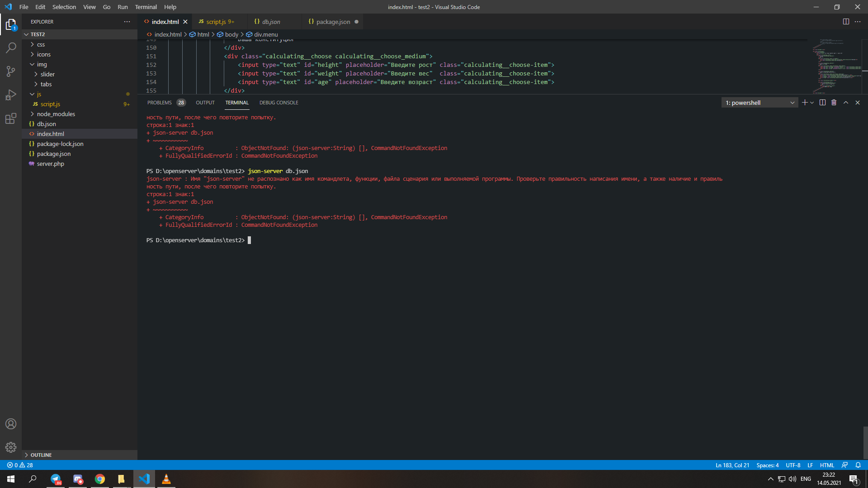Open the launch profile dropdown arrow

(812, 103)
